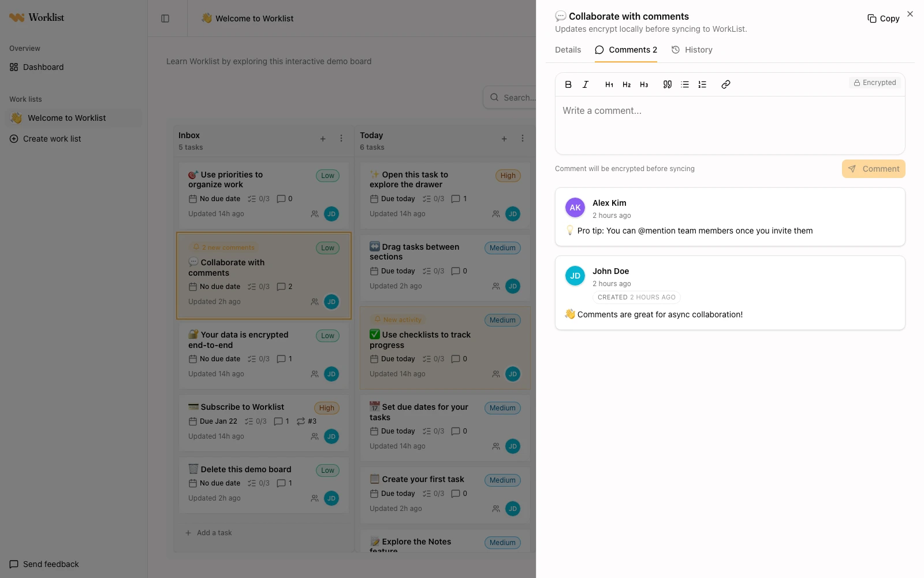
Task: Insert numbered list in comment
Action: 702,84
